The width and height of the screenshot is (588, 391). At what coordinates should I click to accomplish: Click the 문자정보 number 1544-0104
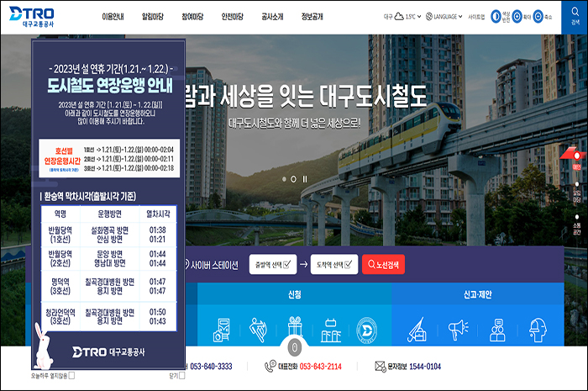pos(425,367)
